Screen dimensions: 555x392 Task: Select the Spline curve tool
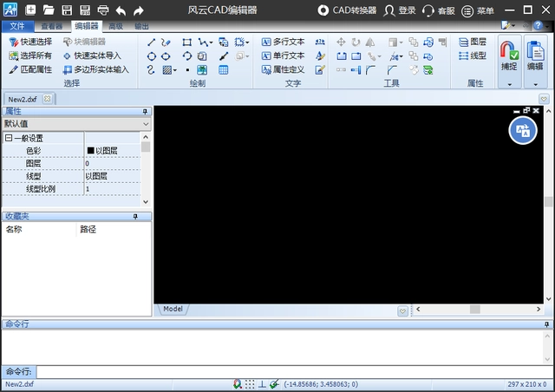pyautogui.click(x=151, y=70)
